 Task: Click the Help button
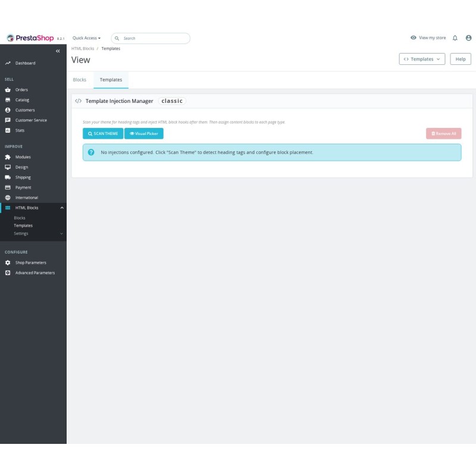click(x=460, y=59)
